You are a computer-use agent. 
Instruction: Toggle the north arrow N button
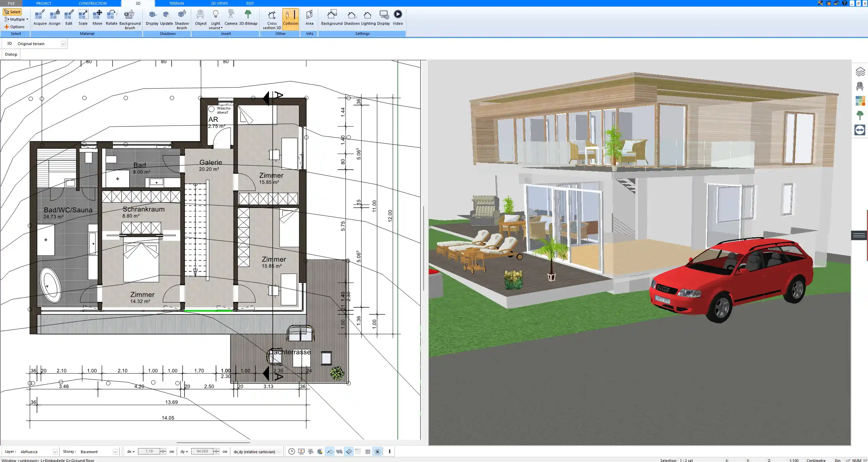(377, 451)
